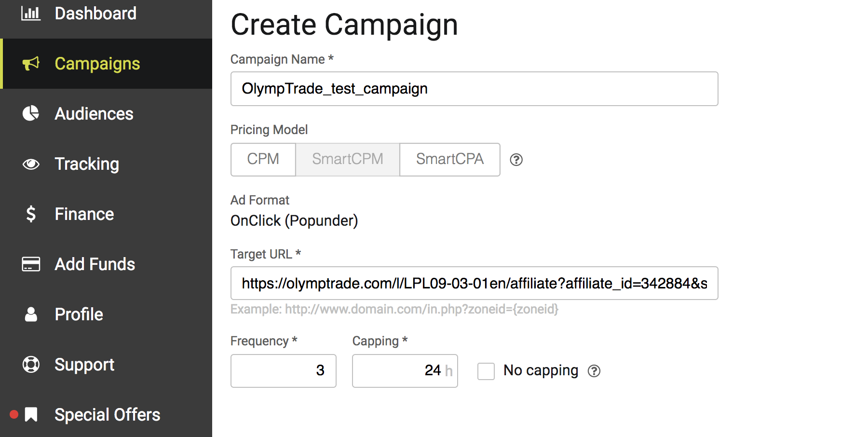Click into the Target URL field

(x=474, y=283)
